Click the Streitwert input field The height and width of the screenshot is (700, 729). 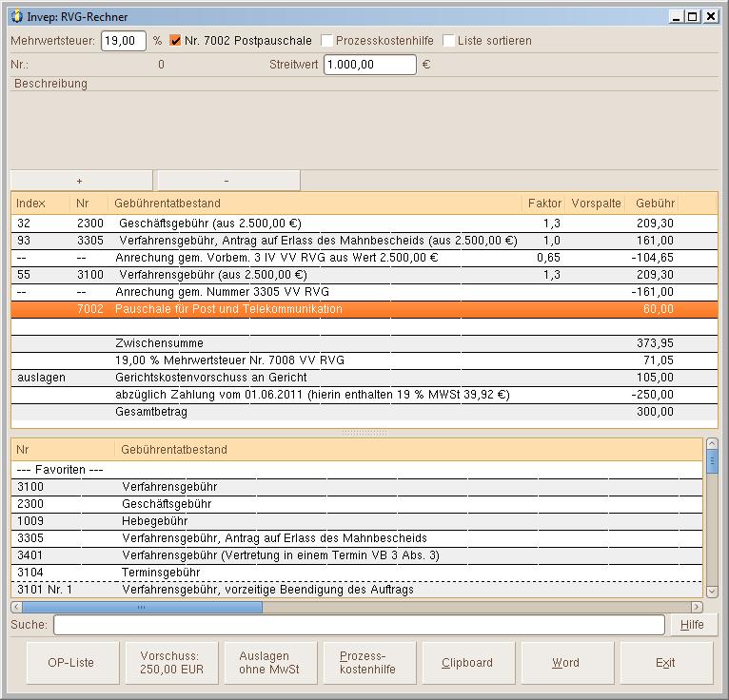point(369,64)
